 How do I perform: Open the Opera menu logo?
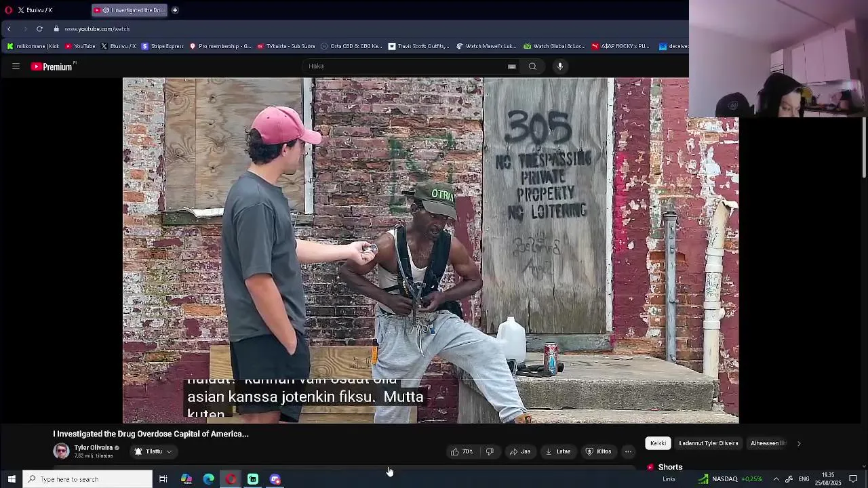tap(8, 10)
